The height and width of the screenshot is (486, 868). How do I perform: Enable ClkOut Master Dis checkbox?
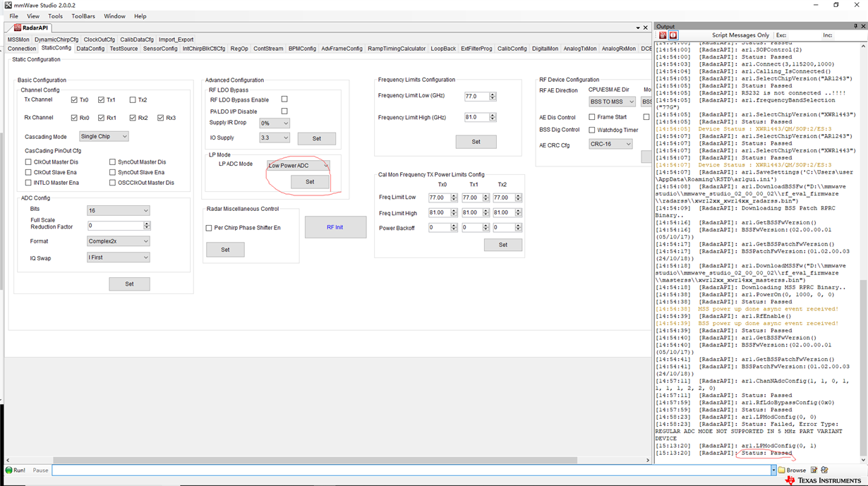pos(28,162)
